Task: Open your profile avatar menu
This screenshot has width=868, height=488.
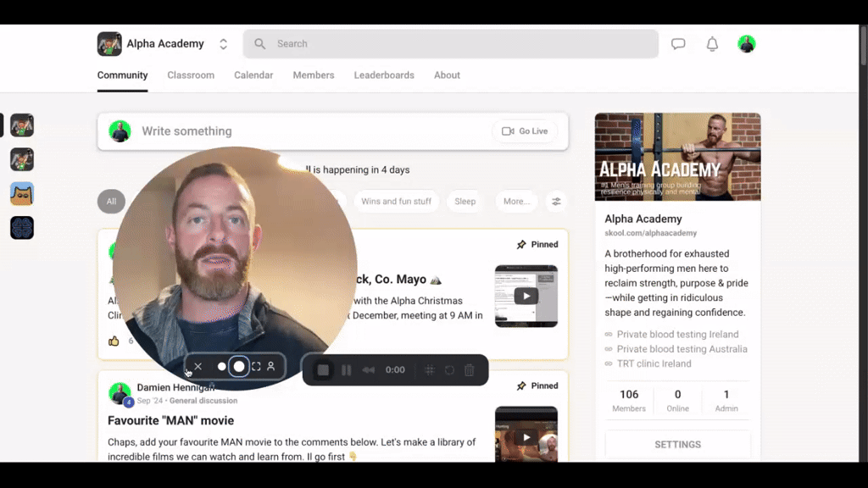Action: coord(747,43)
